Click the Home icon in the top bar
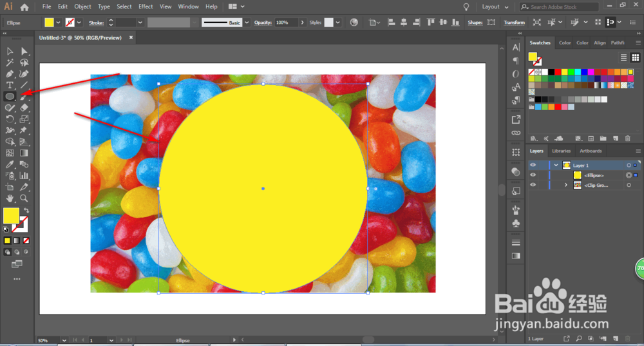 (x=24, y=7)
